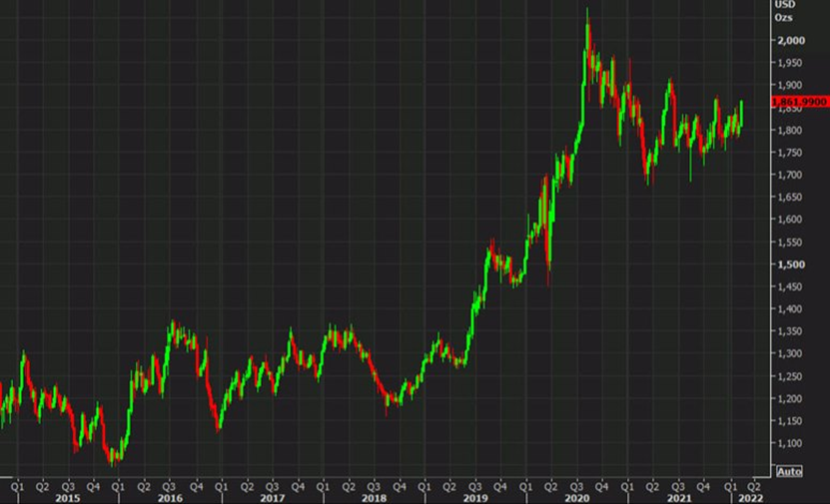Select the red 1,861.9900 current price tag

pyautogui.click(x=800, y=102)
